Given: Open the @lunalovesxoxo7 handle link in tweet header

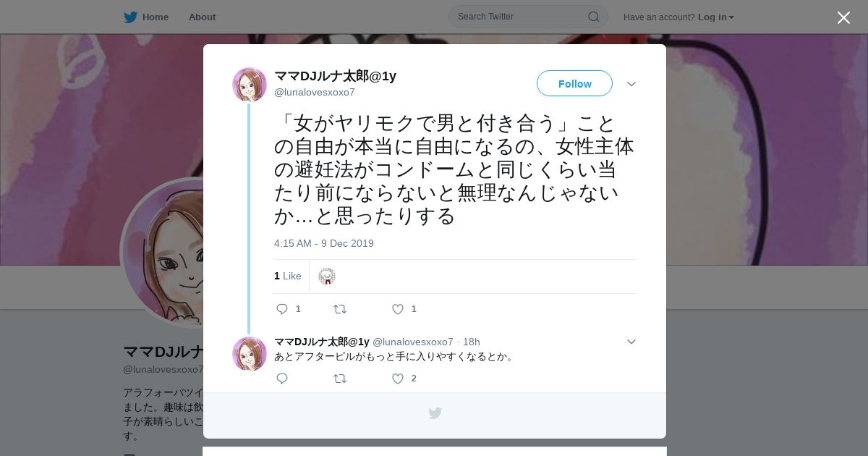Looking at the screenshot, I should (315, 92).
